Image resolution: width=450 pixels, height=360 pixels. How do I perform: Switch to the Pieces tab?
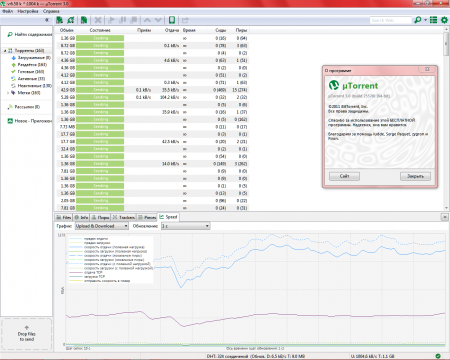tap(147, 217)
